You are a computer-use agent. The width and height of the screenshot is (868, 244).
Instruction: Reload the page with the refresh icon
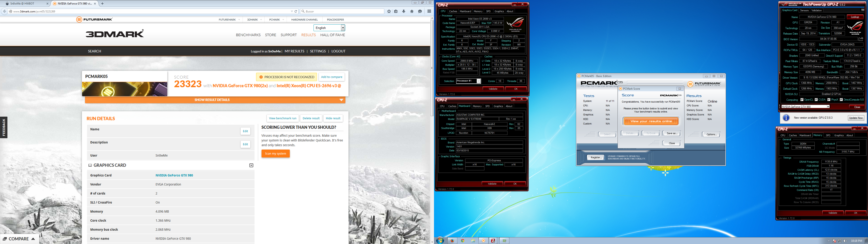point(296,12)
